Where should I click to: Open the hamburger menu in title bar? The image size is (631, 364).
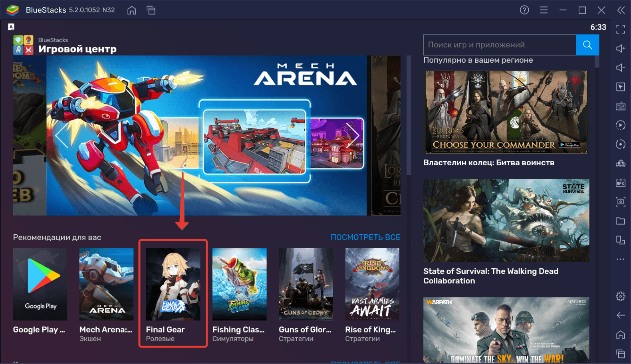[x=544, y=10]
